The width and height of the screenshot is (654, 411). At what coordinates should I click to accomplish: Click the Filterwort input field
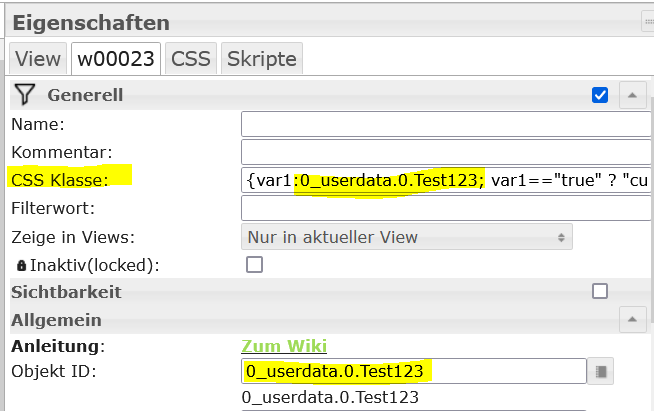[x=446, y=208]
